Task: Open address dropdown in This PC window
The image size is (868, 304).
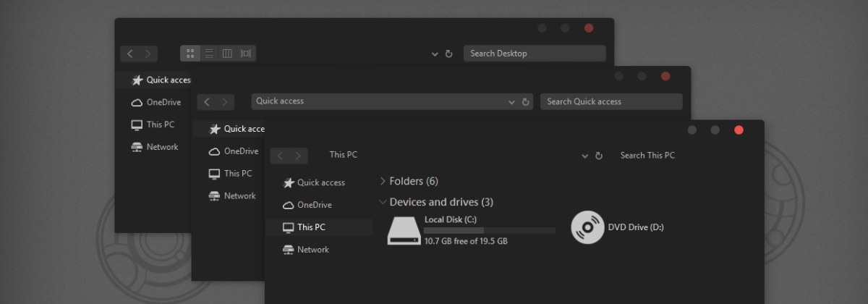Action: (584, 156)
